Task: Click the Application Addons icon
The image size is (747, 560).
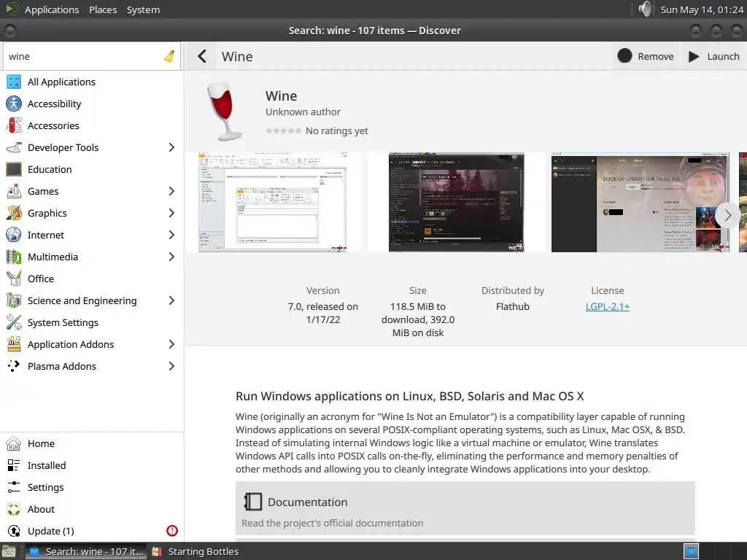Action: pyautogui.click(x=14, y=345)
